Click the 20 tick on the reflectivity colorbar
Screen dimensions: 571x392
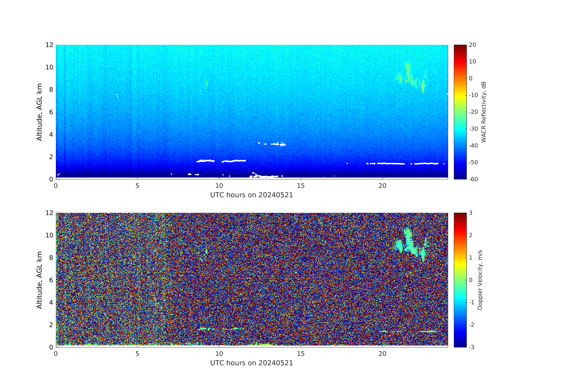[472, 45]
